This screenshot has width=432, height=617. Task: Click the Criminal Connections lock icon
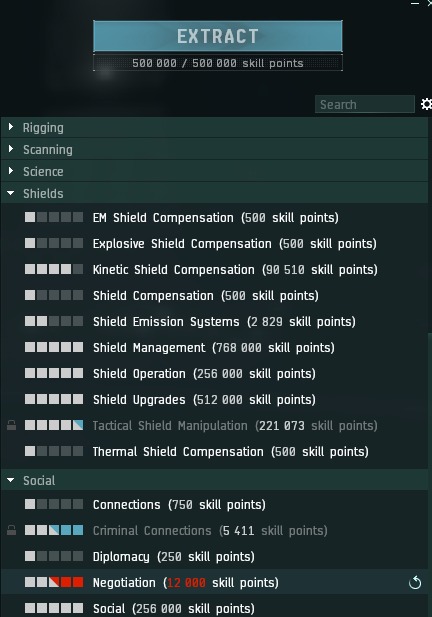[x=11, y=530]
